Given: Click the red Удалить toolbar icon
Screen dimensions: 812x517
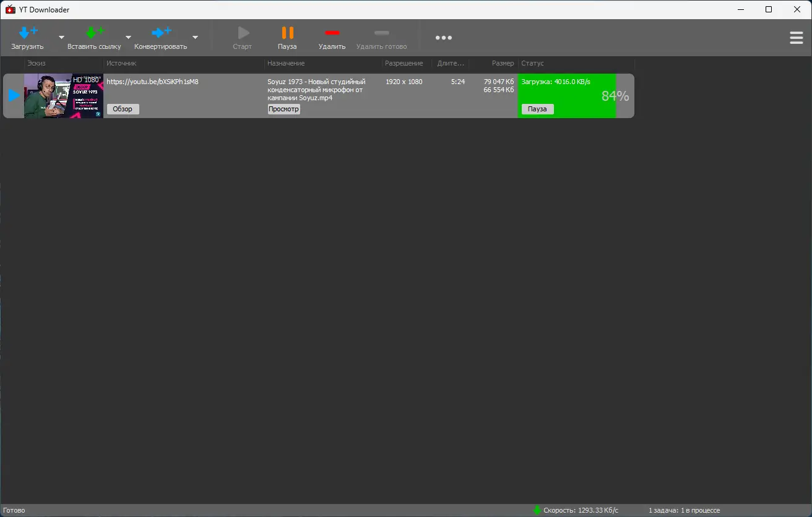Looking at the screenshot, I should point(332,33).
